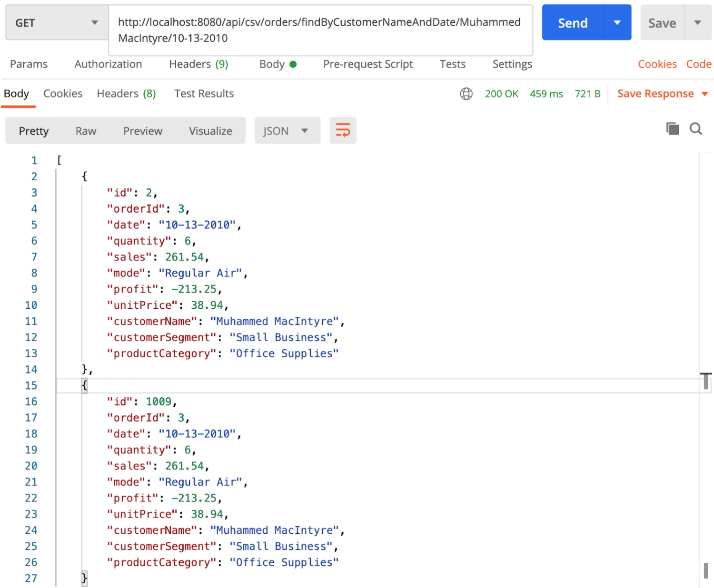Screen dimensions: 714x588
Task: Open the Cookies link
Action: point(657,64)
